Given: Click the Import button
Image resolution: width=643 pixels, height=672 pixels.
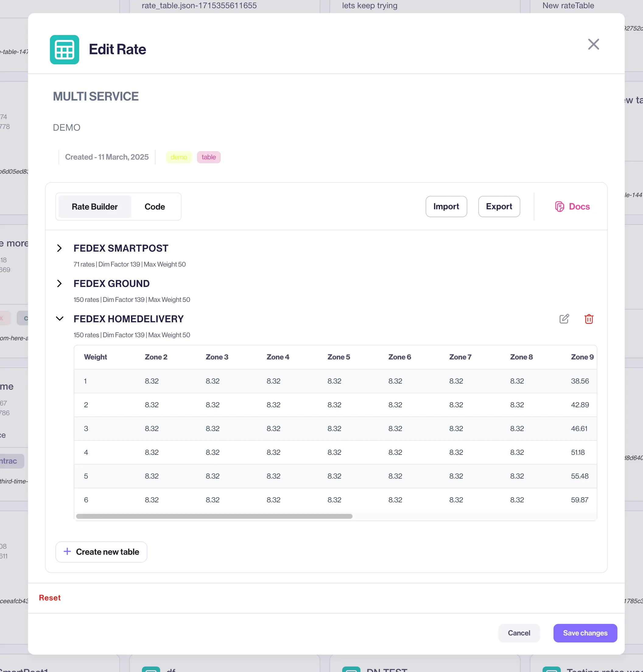Looking at the screenshot, I should 446,207.
